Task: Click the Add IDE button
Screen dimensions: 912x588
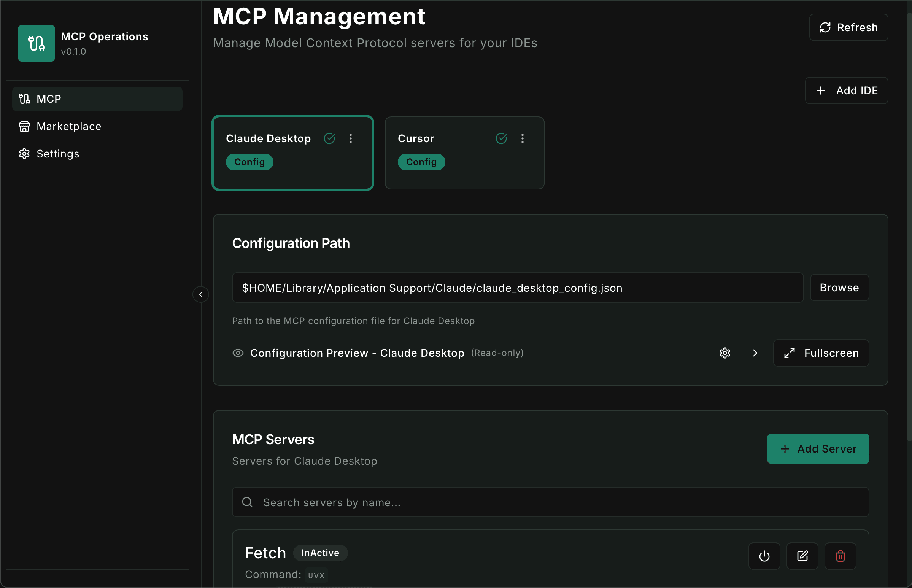Action: coord(846,91)
